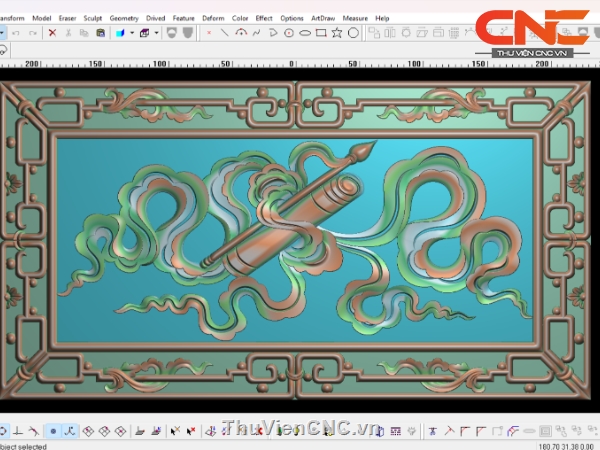Click the Copy icon in toolbar
Screen dimensions: 600x450
pyautogui.click(x=84, y=33)
